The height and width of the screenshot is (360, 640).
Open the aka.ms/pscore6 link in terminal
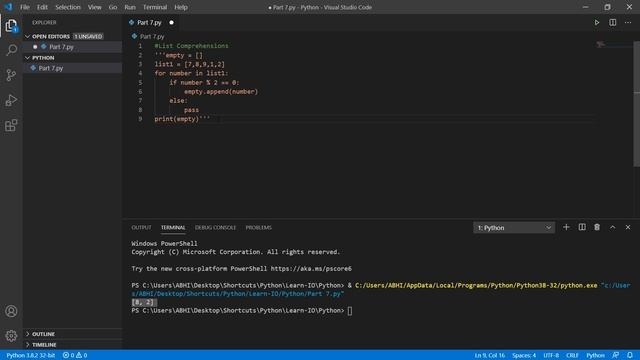click(311, 269)
